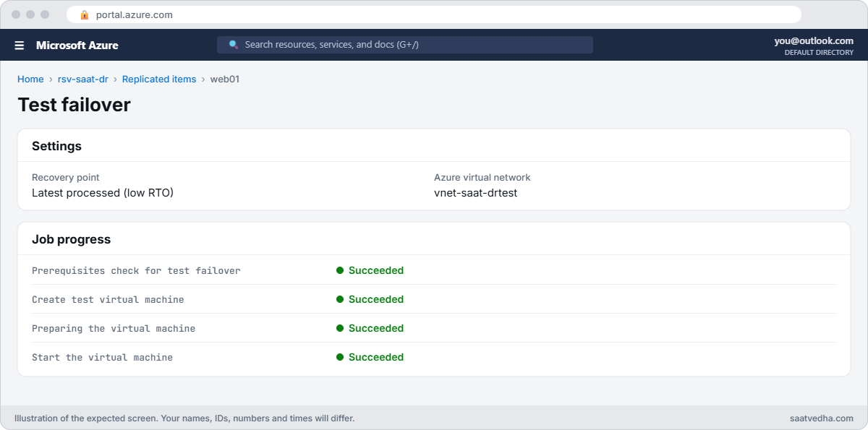The height and width of the screenshot is (430, 868).
Task: Click the browser address bar lock icon
Action: 85,14
